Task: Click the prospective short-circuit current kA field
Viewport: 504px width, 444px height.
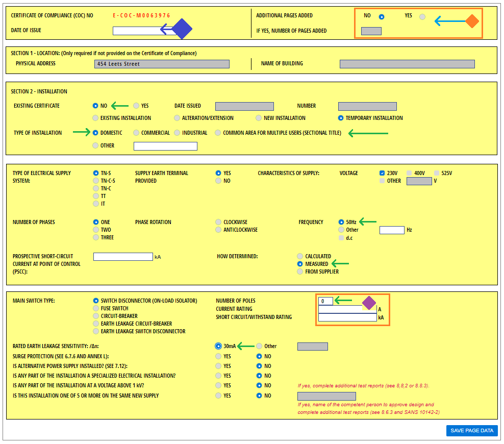Action: 123,257
